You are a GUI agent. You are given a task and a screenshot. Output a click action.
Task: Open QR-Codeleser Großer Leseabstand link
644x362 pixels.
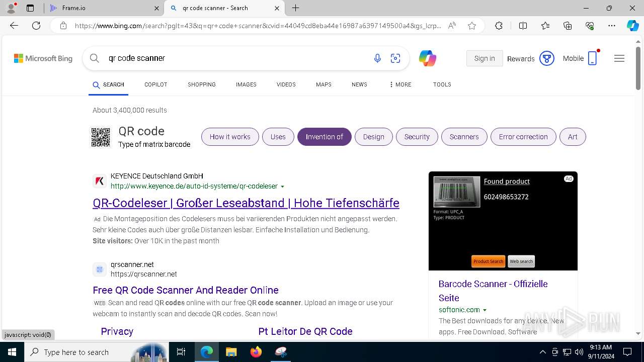(246, 203)
